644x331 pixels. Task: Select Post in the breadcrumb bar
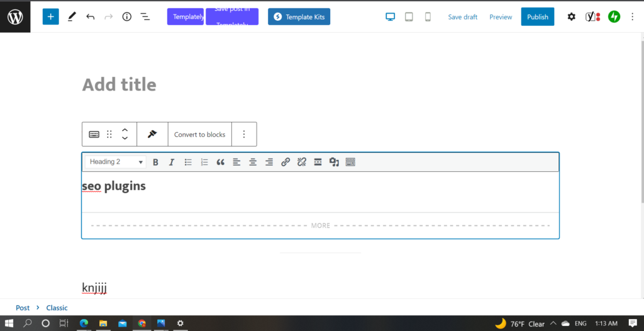(x=23, y=308)
